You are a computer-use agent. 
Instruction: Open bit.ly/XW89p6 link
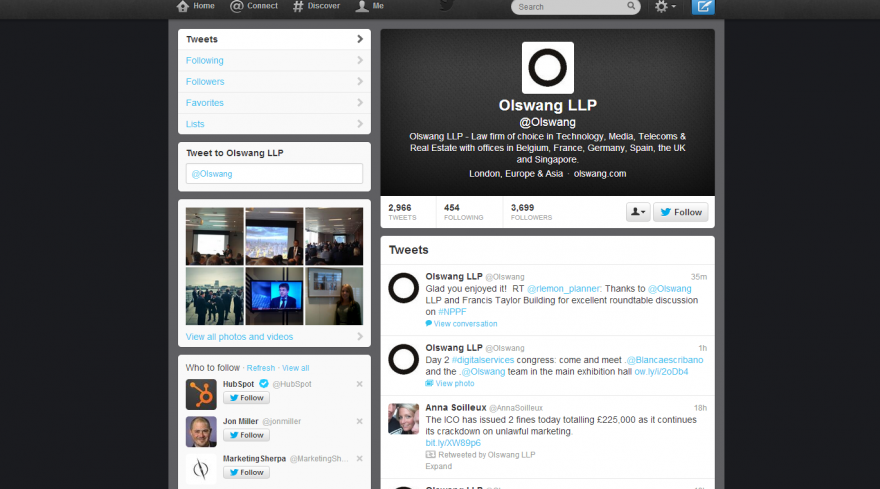453,443
